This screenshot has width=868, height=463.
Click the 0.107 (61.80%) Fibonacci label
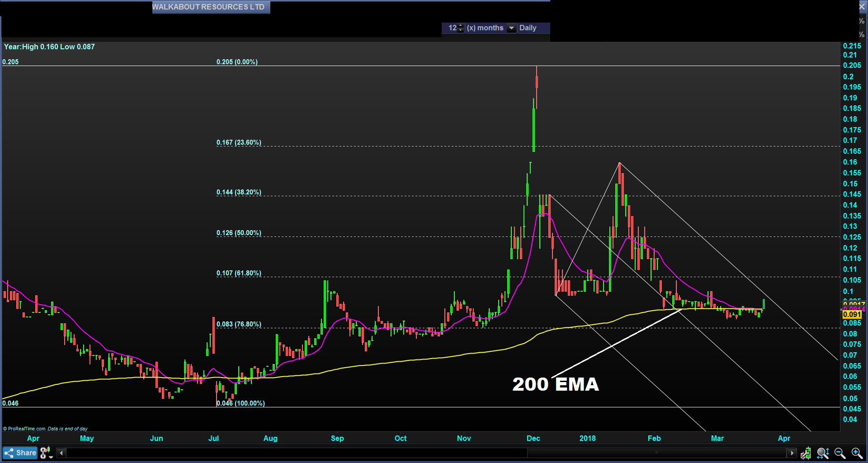click(239, 273)
